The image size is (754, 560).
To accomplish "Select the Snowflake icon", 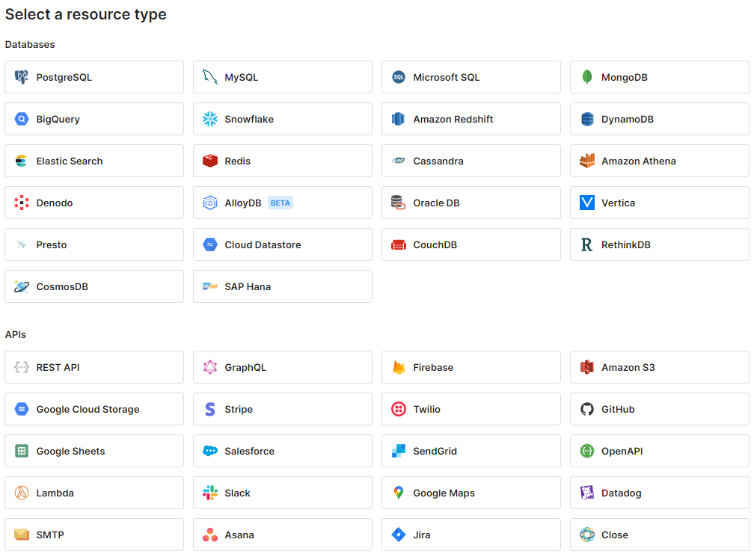I will pos(209,119).
